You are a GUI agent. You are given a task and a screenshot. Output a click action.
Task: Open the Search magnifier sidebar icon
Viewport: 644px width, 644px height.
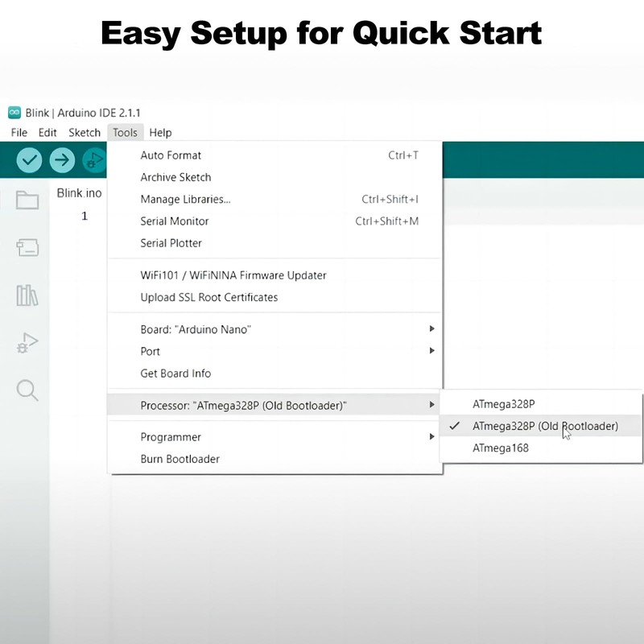tap(27, 390)
